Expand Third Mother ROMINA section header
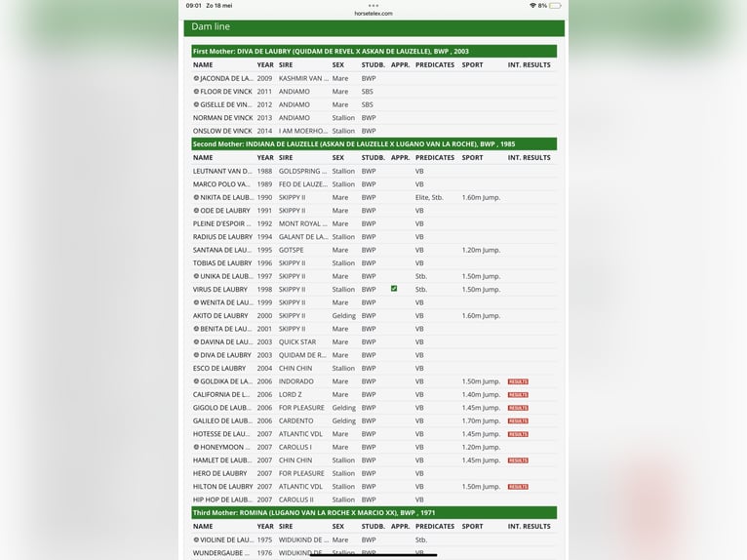 coord(373,512)
